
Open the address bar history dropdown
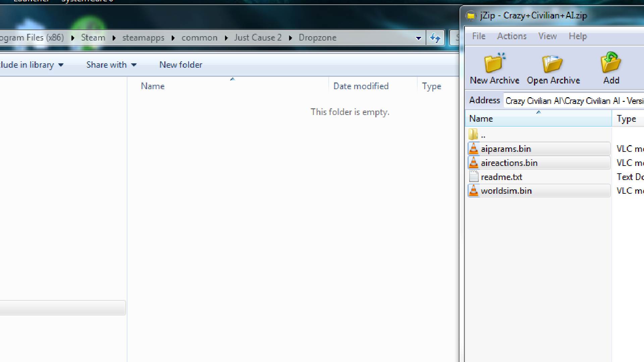pos(418,38)
